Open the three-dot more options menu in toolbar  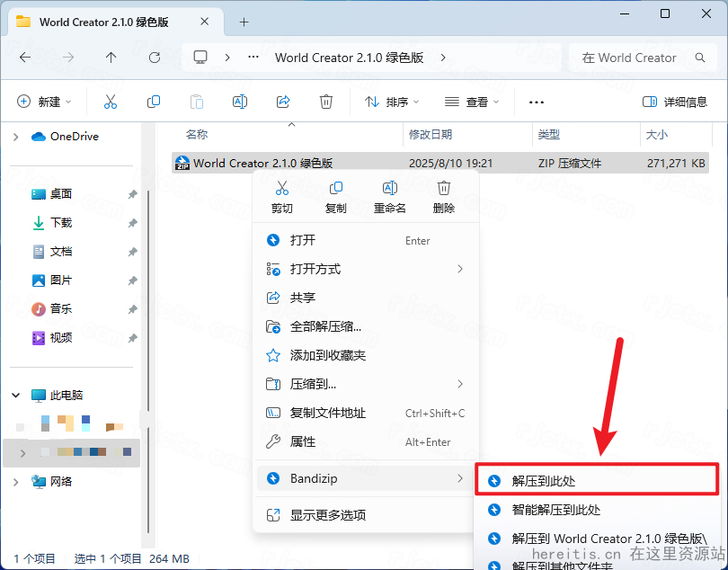point(537,102)
